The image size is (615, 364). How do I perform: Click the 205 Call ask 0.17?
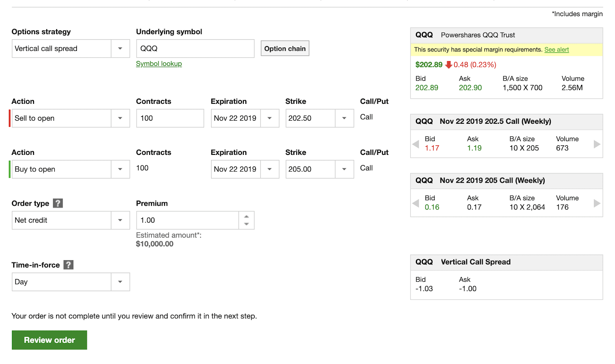click(474, 207)
